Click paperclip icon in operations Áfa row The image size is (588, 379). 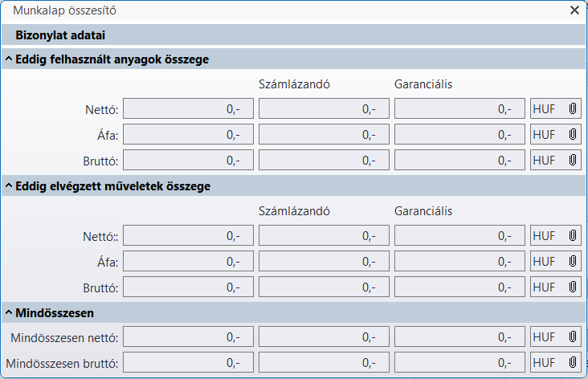573,262
